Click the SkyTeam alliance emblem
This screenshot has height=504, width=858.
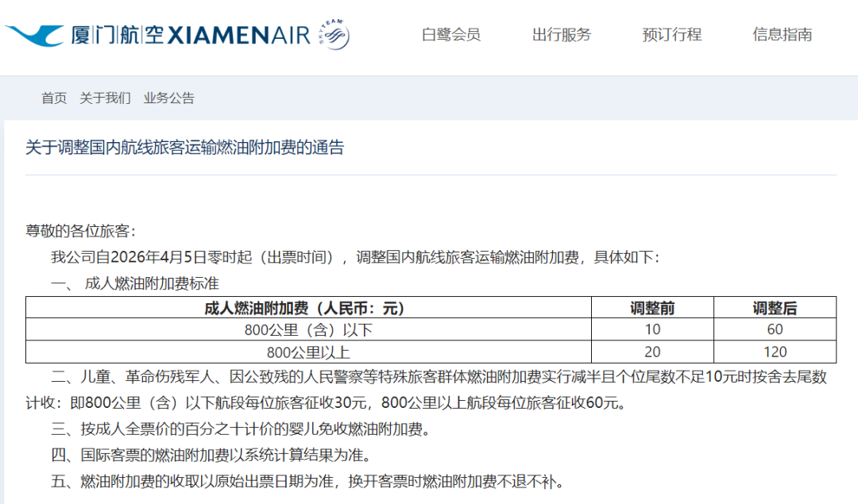point(334,34)
